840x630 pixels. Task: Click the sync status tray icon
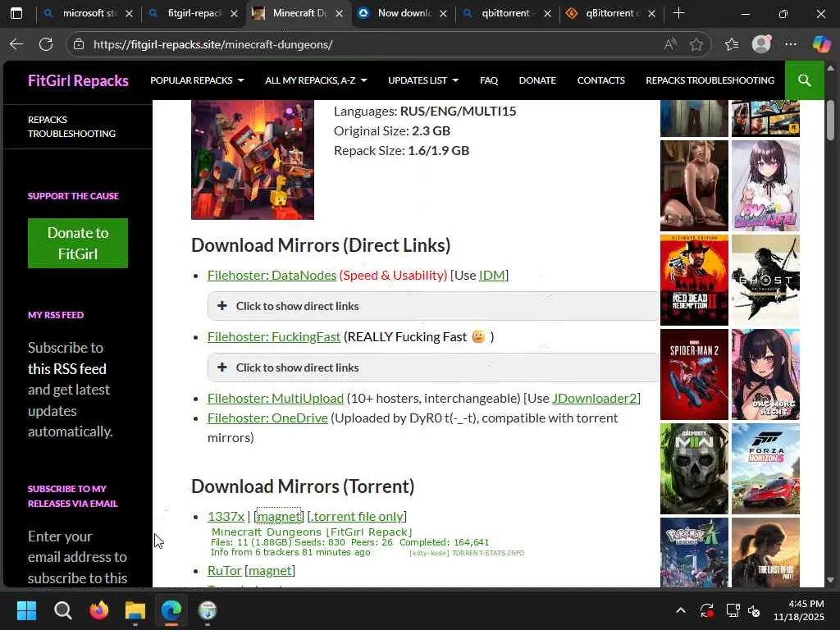click(706, 610)
